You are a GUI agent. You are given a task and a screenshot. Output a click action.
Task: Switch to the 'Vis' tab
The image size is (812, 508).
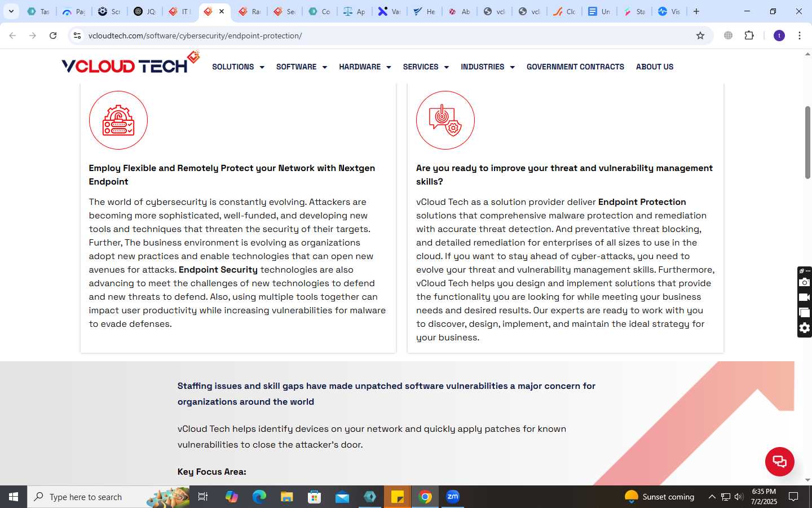(x=669, y=11)
